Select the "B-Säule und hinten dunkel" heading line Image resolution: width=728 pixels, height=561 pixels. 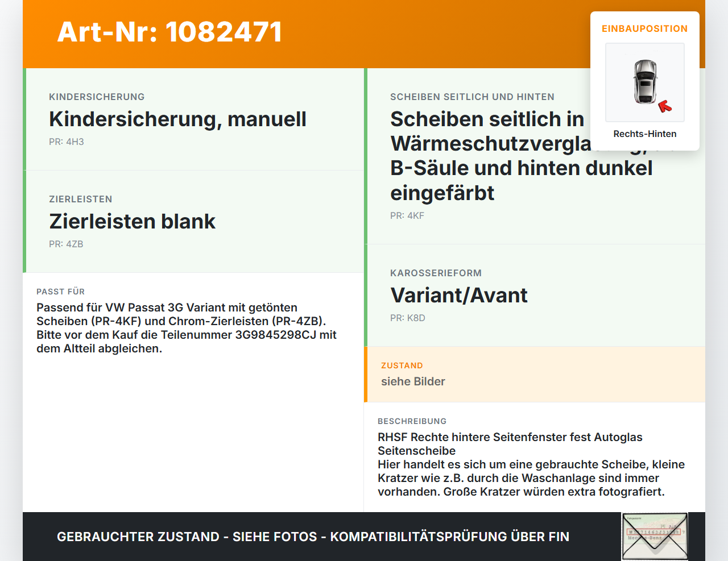point(521,168)
